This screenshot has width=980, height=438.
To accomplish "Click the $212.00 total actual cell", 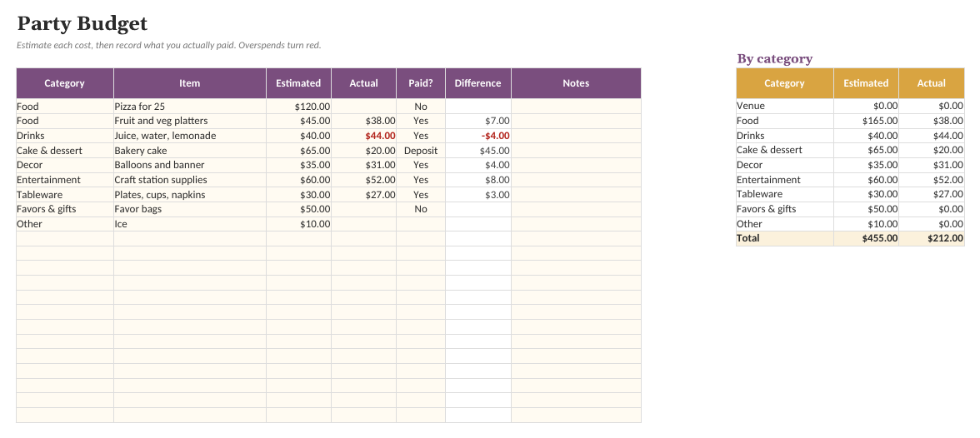I will (x=932, y=238).
